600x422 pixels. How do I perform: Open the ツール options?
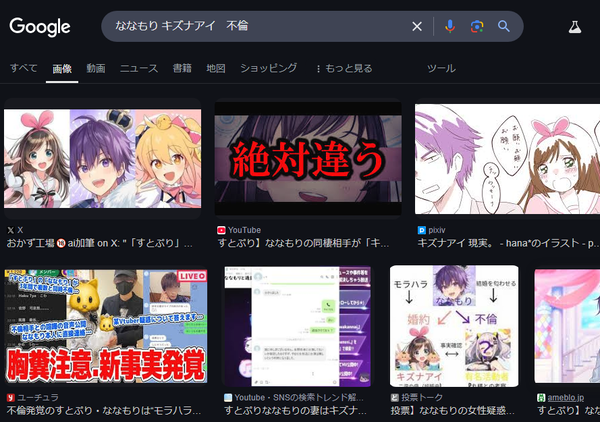(x=442, y=68)
